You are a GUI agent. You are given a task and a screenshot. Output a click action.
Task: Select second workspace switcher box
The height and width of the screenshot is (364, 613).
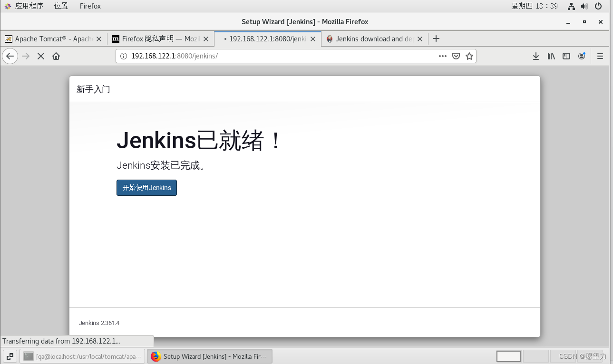(535, 356)
